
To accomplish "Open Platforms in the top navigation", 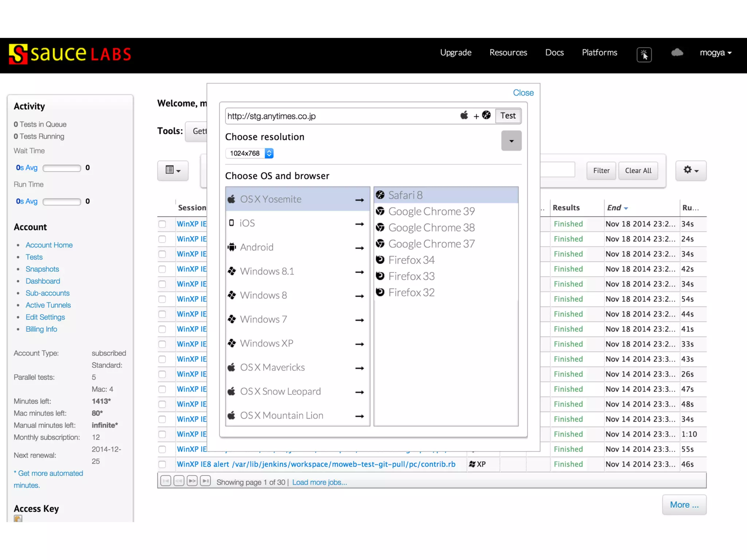I will pos(599,53).
